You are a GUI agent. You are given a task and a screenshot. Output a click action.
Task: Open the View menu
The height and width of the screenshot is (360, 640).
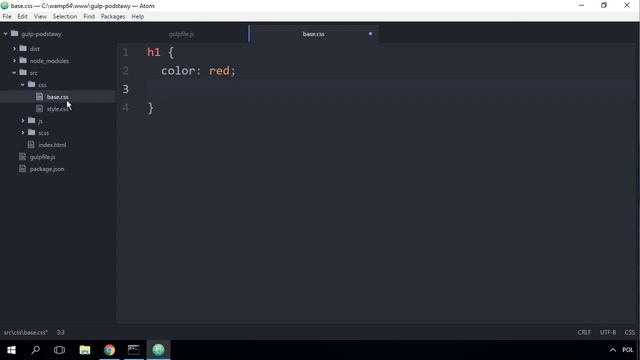click(40, 16)
